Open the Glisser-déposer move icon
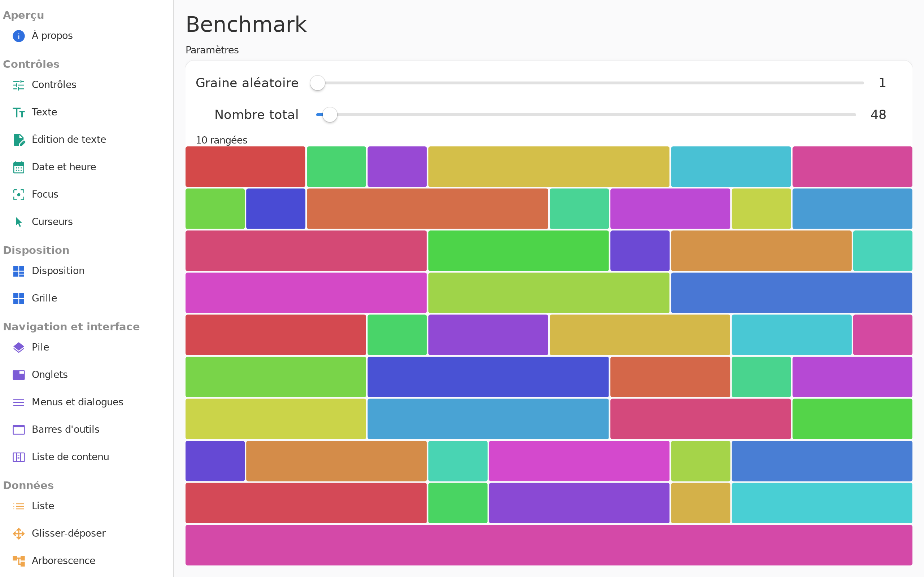Image resolution: width=924 pixels, height=577 pixels. click(x=19, y=533)
